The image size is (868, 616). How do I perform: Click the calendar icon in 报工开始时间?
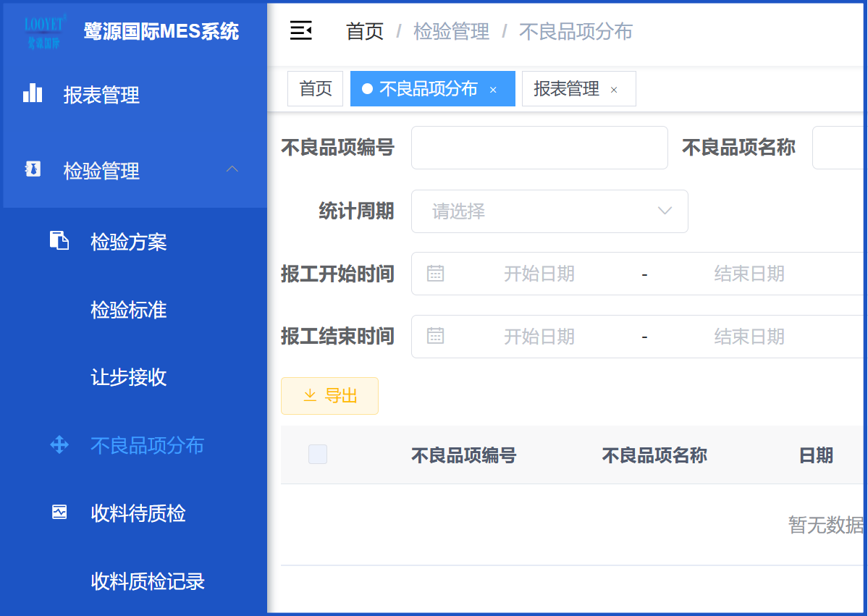435,273
